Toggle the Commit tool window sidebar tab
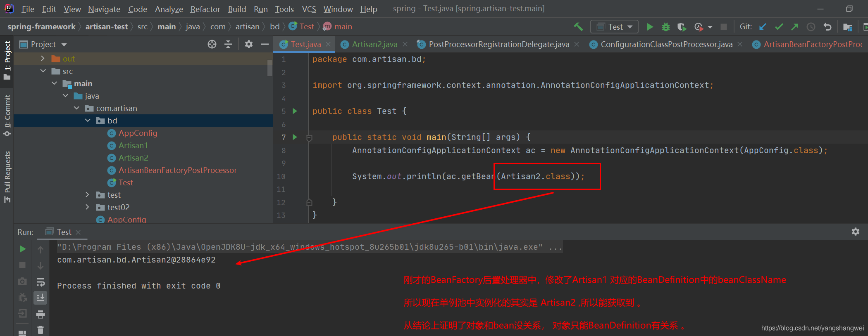Screen dimensions: 868x336 pos(7,114)
